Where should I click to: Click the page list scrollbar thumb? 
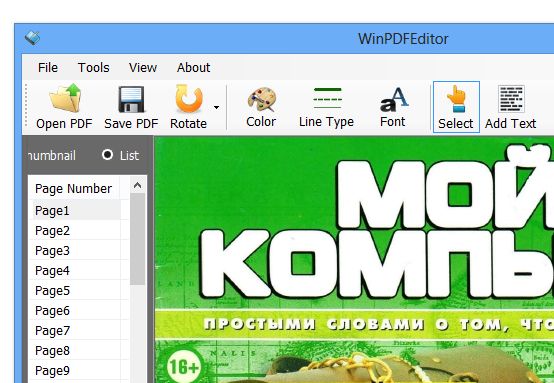137,239
